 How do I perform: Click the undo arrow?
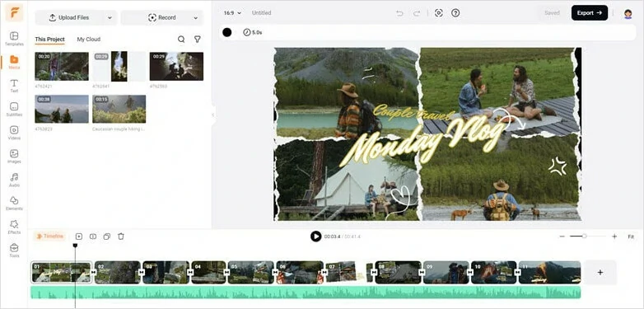coord(399,13)
